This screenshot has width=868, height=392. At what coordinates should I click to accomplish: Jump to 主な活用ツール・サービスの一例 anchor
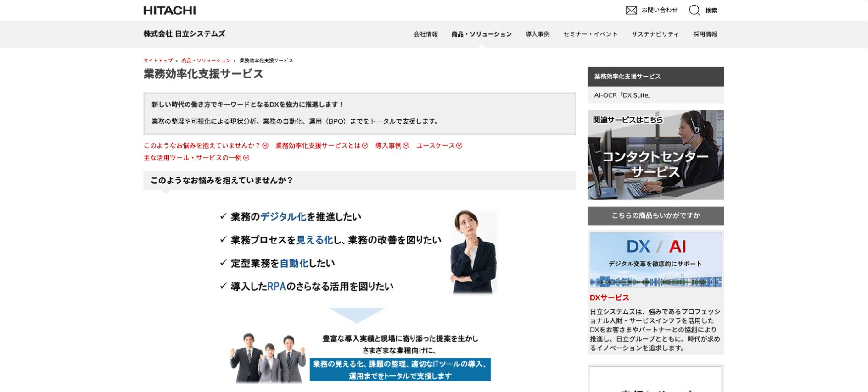coord(192,158)
